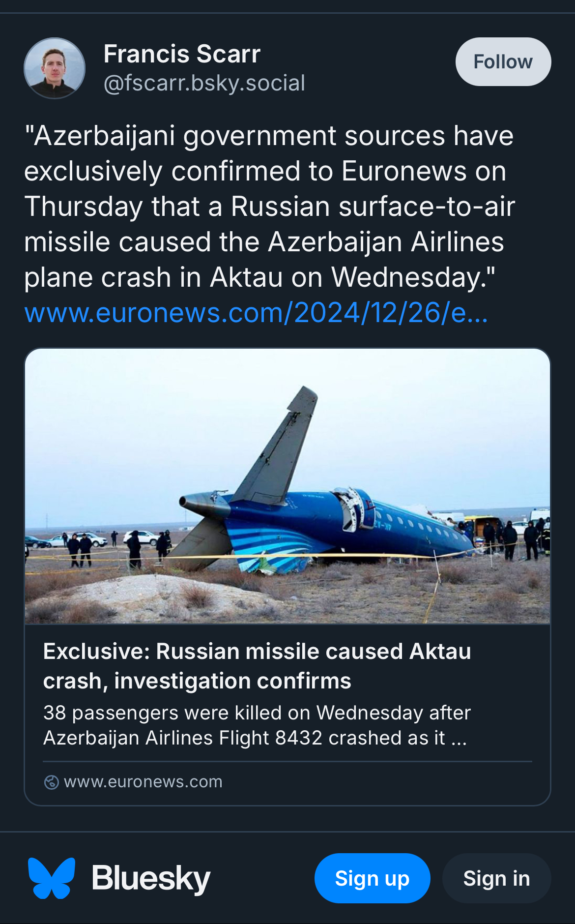The height and width of the screenshot is (924, 575).
Task: Open Francis Scarr's profile picture
Action: pyautogui.click(x=55, y=68)
